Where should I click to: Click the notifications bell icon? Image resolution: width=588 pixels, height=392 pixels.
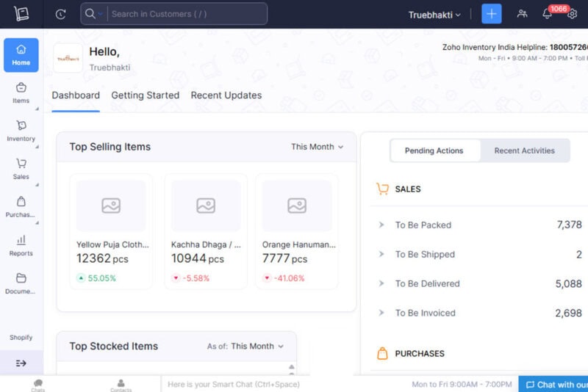[547, 14]
